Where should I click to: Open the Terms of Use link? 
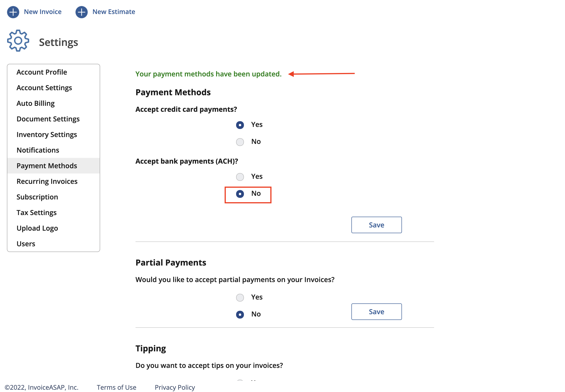[x=116, y=387]
